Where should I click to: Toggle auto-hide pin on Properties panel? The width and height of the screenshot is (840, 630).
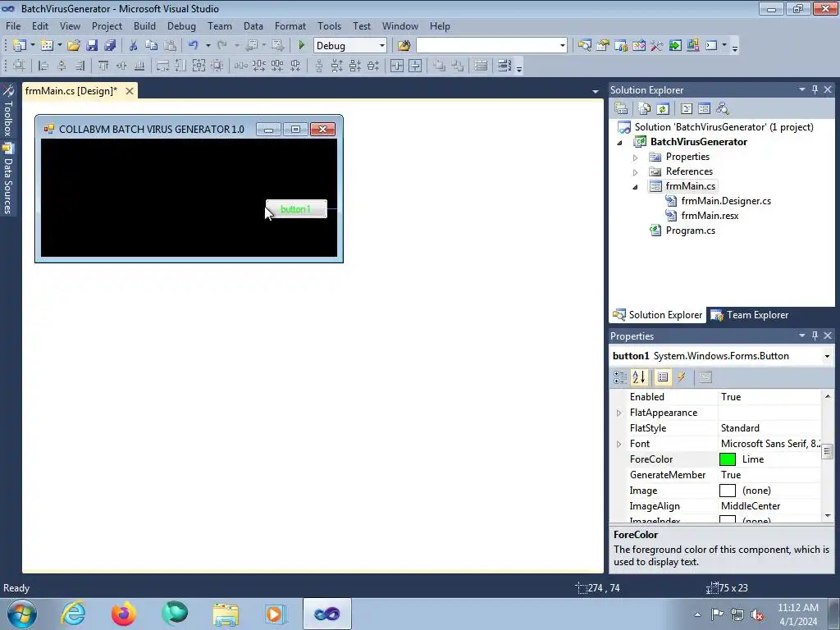[815, 336]
